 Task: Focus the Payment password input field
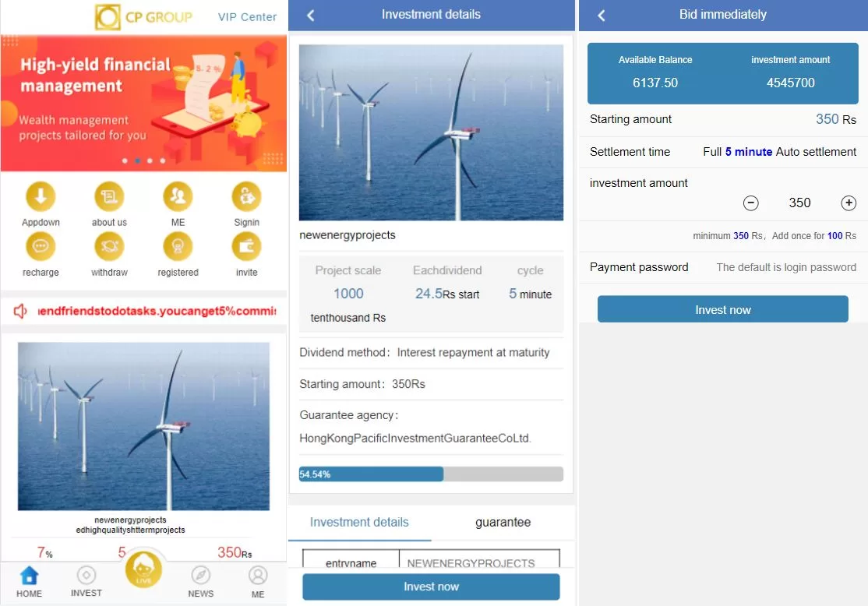click(x=785, y=267)
